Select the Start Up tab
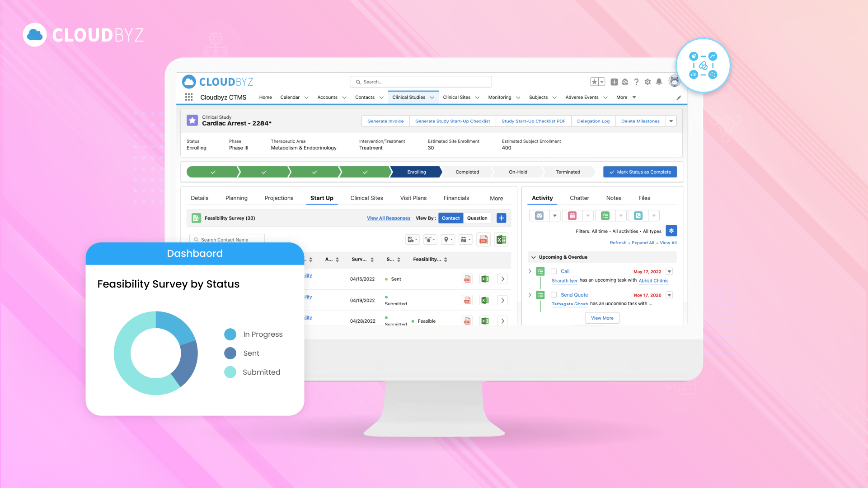This screenshot has width=868, height=488. coord(321,198)
